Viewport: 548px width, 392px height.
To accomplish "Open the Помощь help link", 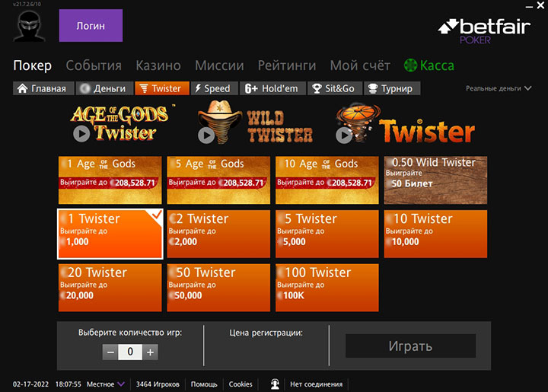I will click(204, 384).
